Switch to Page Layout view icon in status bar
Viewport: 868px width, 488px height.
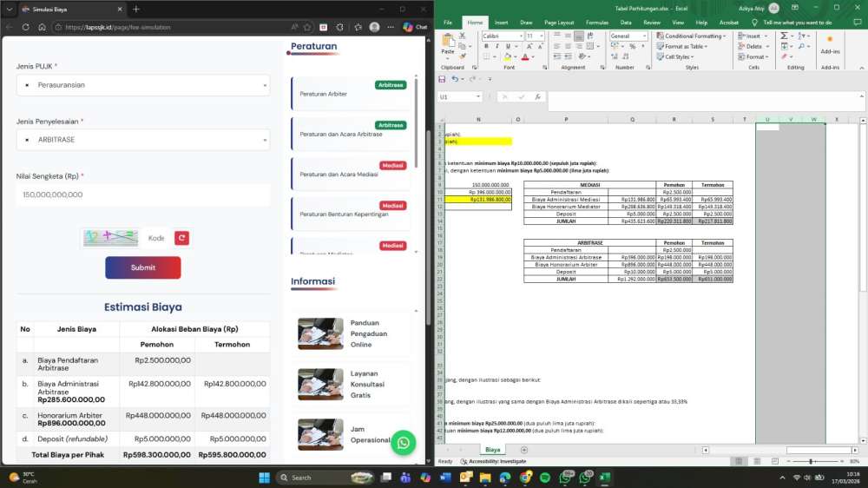pyautogui.click(x=757, y=461)
